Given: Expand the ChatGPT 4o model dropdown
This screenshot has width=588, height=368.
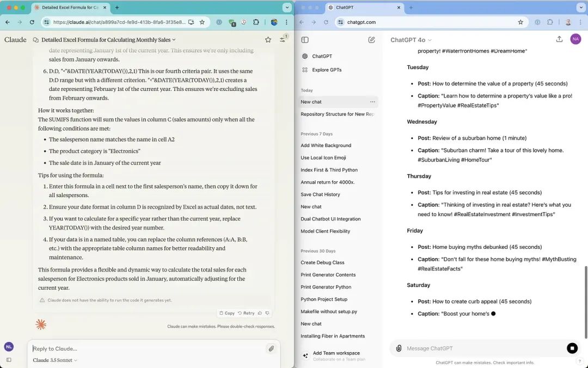Looking at the screenshot, I should point(411,40).
